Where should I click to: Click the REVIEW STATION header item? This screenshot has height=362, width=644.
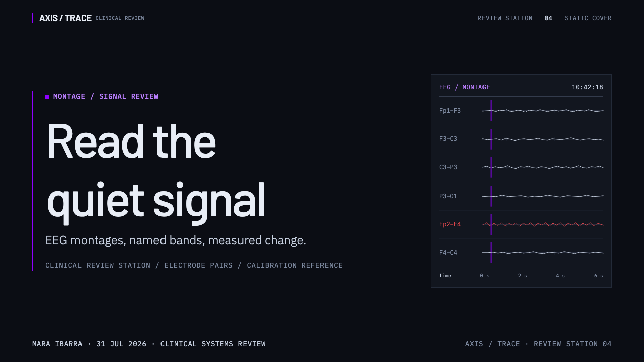pyautogui.click(x=505, y=18)
